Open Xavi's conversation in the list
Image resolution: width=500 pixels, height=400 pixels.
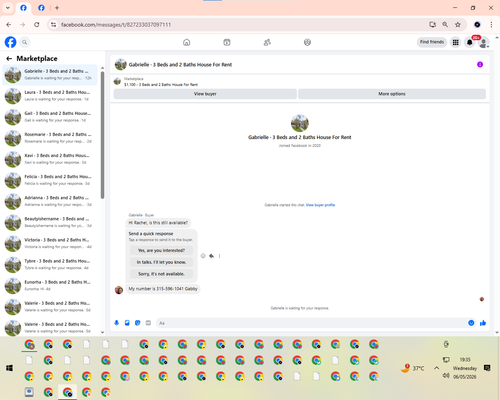(50, 159)
